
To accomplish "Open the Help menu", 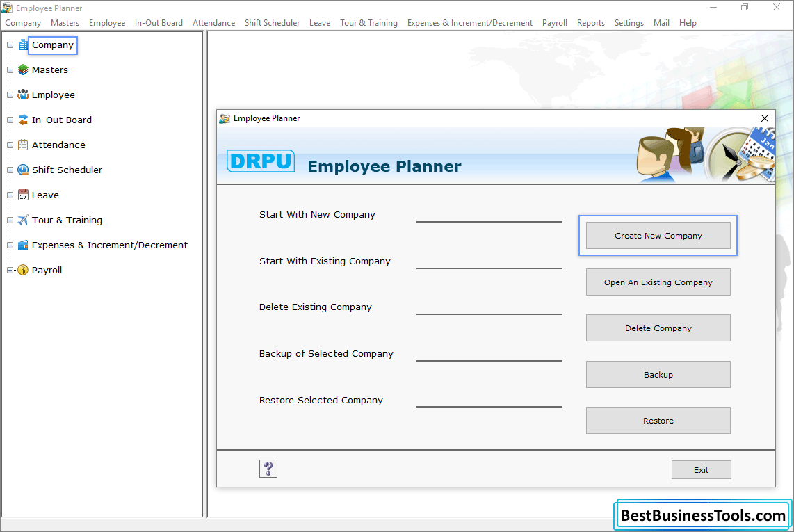I will coord(688,23).
